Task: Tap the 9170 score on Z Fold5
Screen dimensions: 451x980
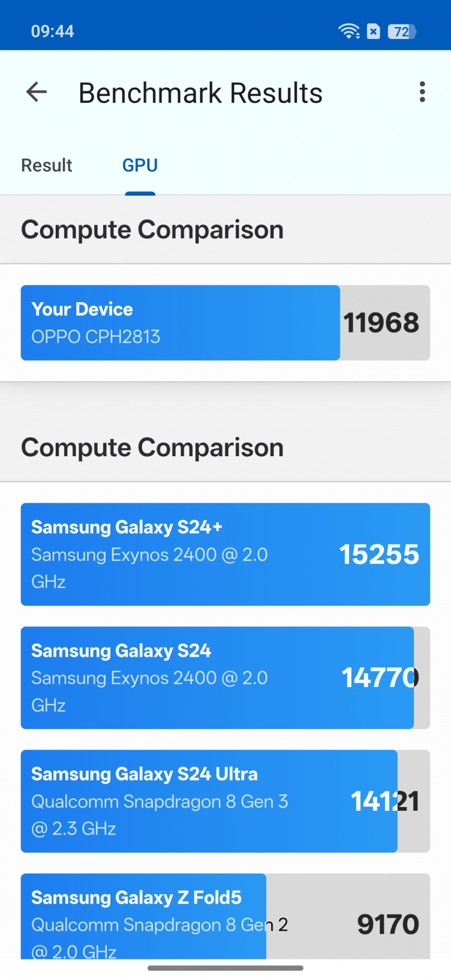Action: (x=388, y=924)
